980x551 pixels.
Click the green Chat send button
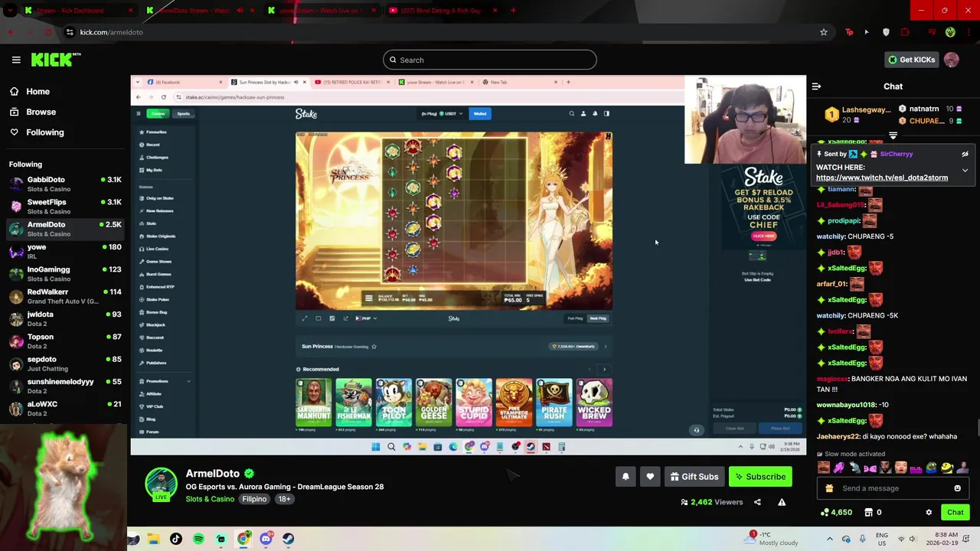point(955,512)
